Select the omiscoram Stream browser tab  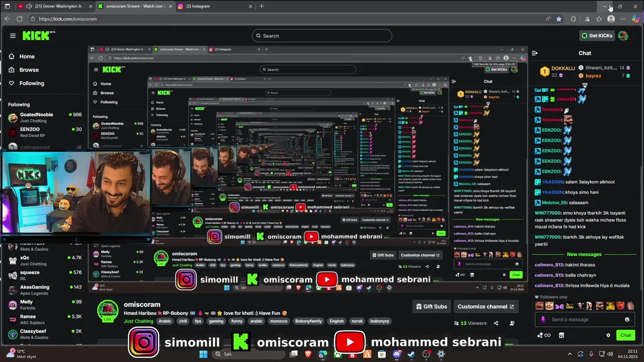[134, 6]
